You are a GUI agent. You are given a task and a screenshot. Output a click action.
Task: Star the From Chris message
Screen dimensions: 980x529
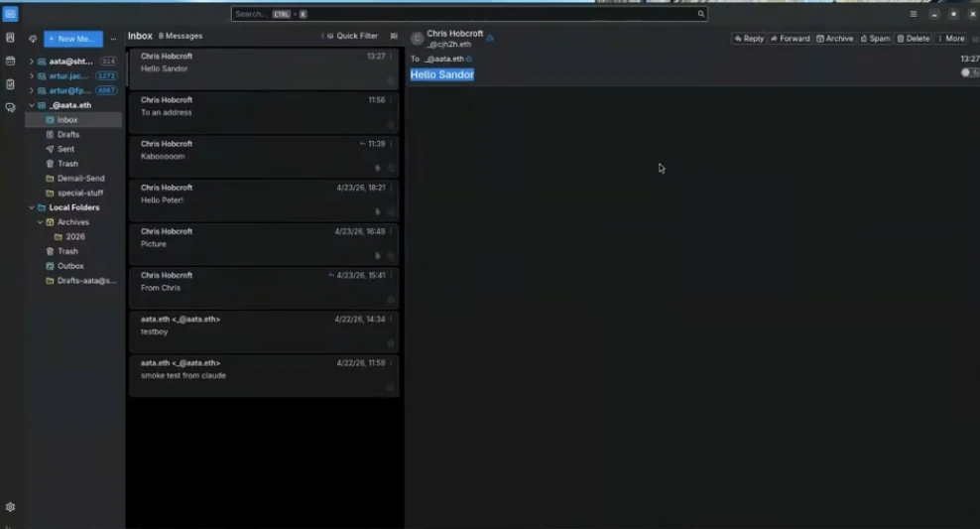point(391,300)
